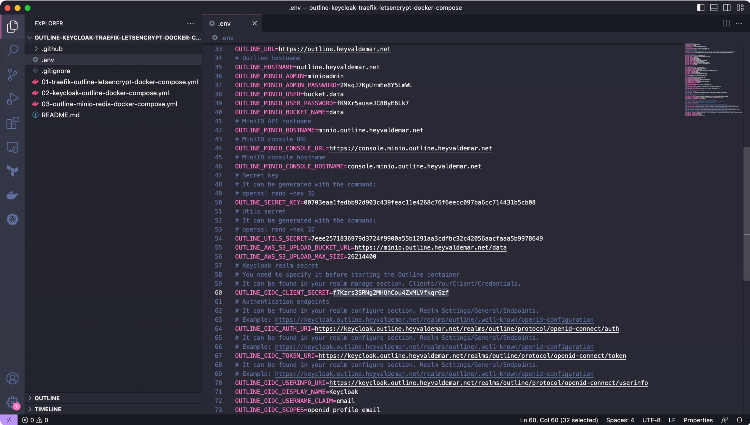The height and width of the screenshot is (425, 750).
Task: Toggle primary side bar layout icon
Action: point(701,8)
